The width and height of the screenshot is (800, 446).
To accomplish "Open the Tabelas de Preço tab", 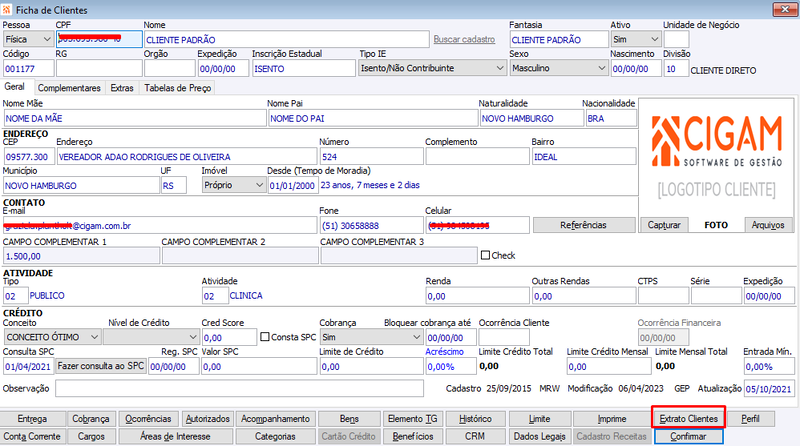I will (178, 88).
